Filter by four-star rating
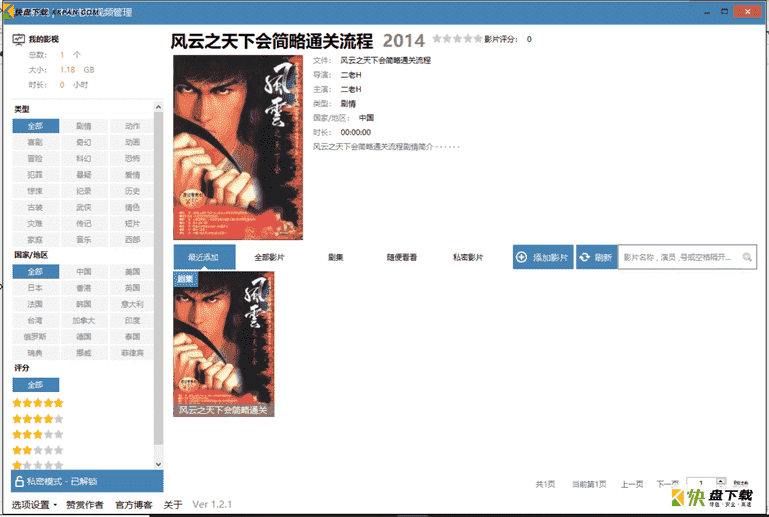Viewport: 769px width, 517px height. [38, 419]
